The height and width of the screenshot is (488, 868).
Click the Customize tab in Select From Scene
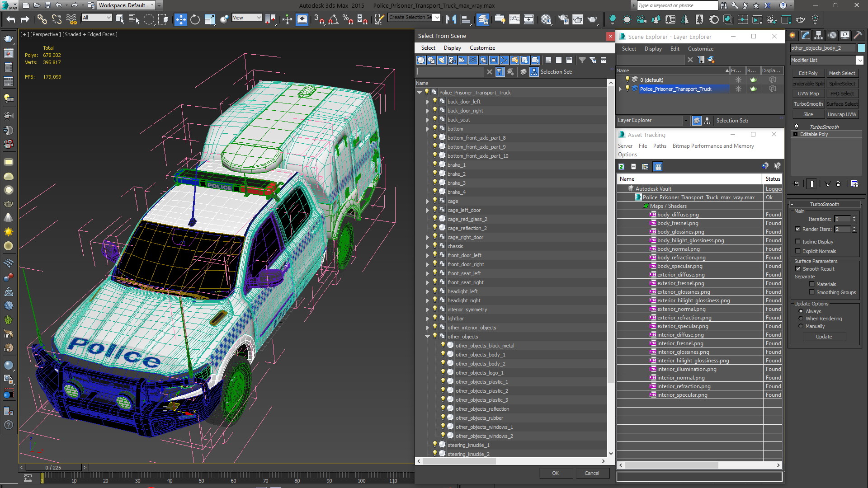pos(482,47)
